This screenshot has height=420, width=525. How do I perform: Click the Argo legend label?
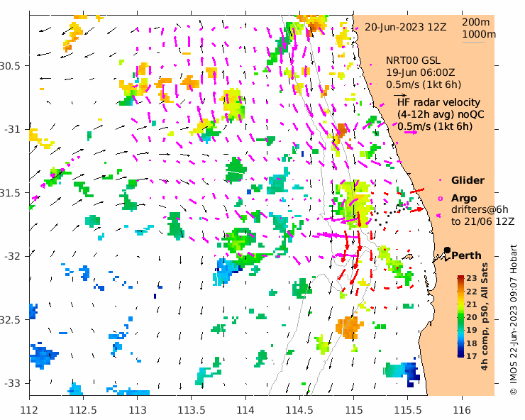click(464, 198)
